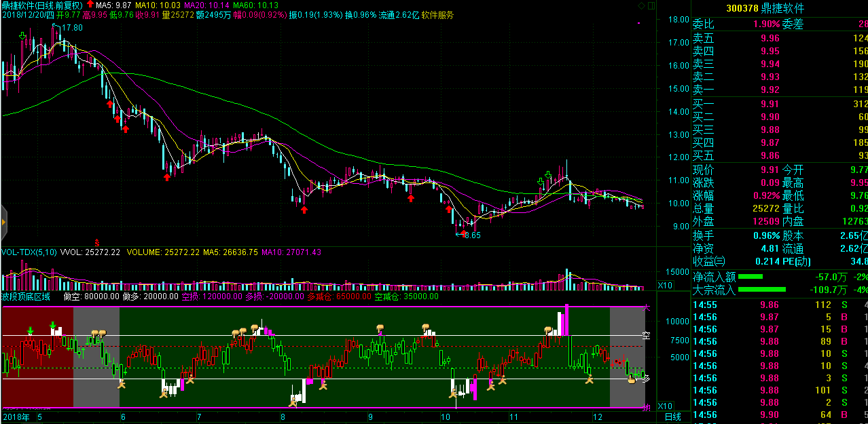Click the red up arrow at 8.65 low
Image resolution: width=868 pixels, height=424 pixels.
click(464, 234)
